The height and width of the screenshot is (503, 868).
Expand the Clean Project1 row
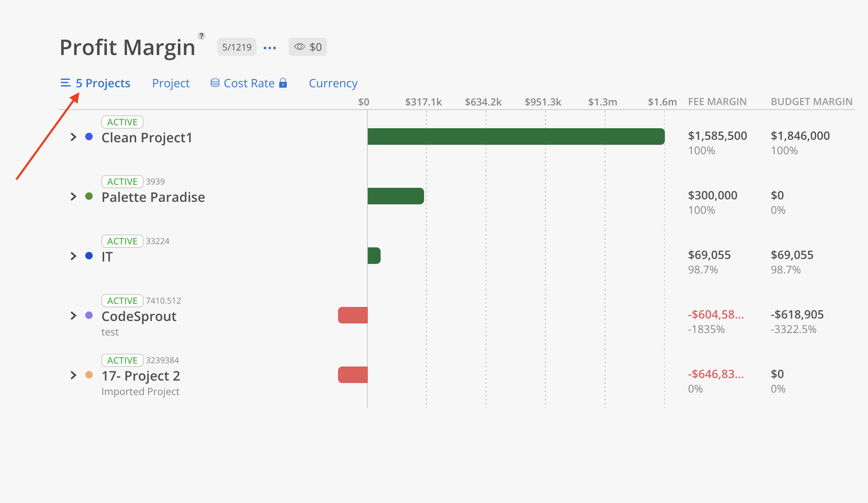(73, 137)
